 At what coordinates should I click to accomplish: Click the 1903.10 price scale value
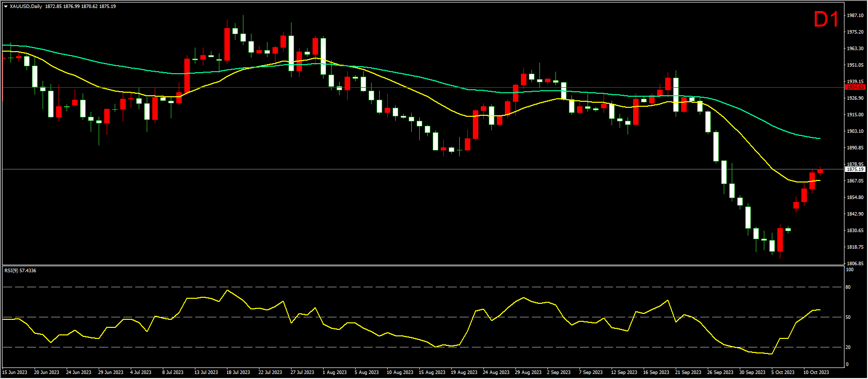click(x=855, y=131)
